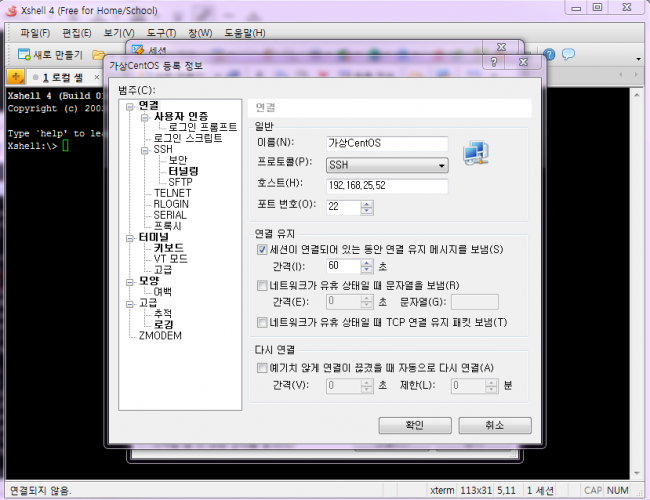Select 추적 under 고급
Image resolution: width=650 pixels, height=500 pixels.
[x=162, y=314]
